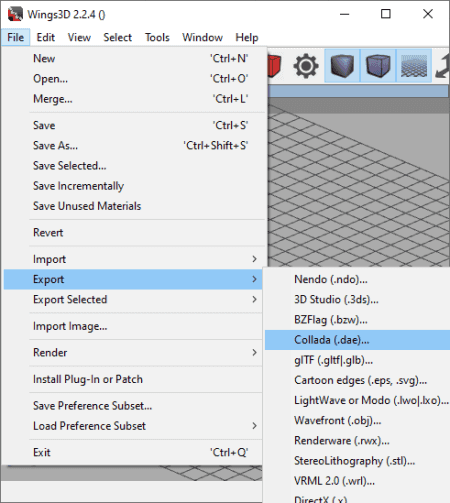The image size is (450, 503).
Task: Choose Save Incrementally
Action: click(x=133, y=186)
